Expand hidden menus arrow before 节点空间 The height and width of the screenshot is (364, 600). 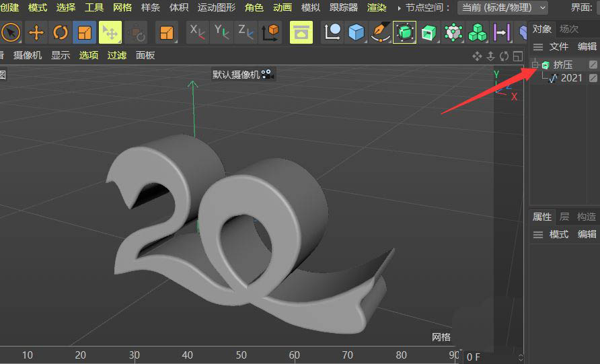pos(399,7)
